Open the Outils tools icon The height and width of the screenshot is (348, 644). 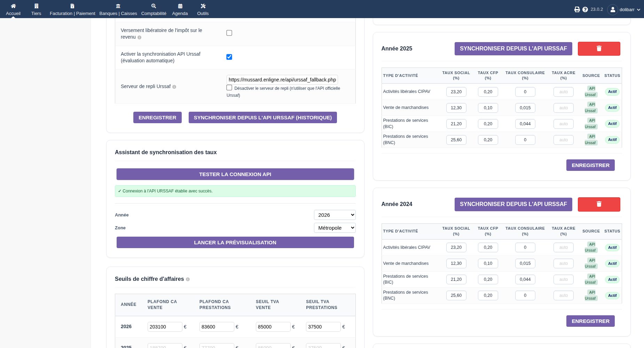[203, 6]
